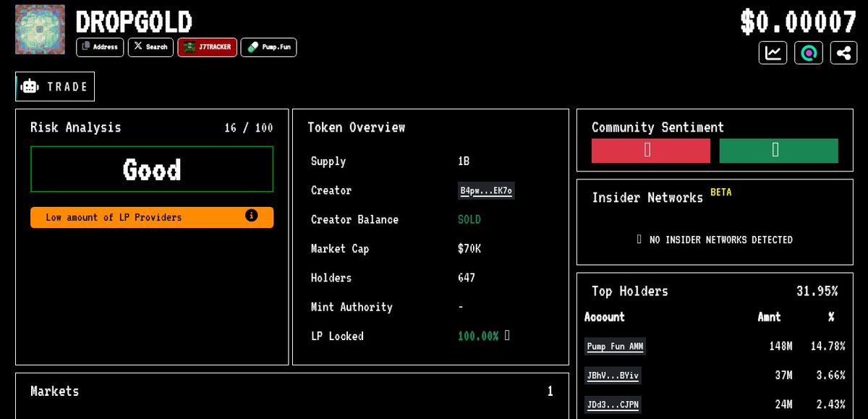Click the share icon
Screen dimensions: 868x419
tap(843, 53)
